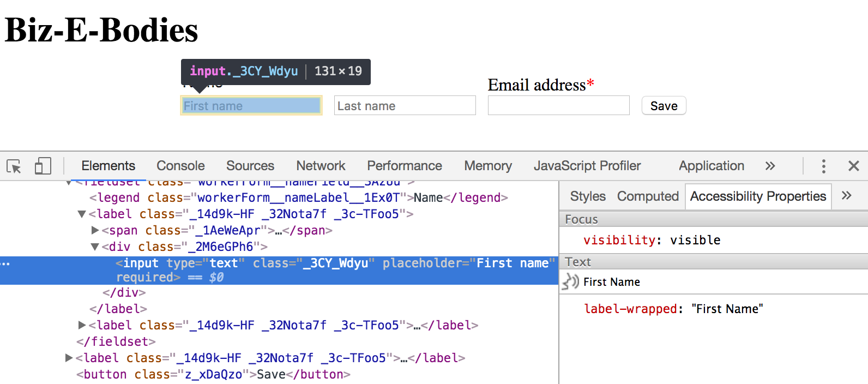868x384 pixels.
Task: Show more DevTools tabs chevron after Application
Action: tap(770, 166)
